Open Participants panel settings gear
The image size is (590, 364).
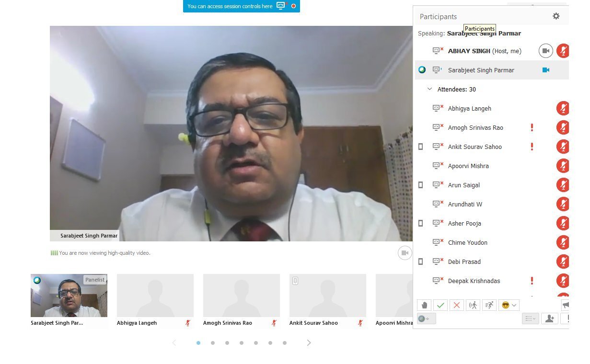pos(556,16)
